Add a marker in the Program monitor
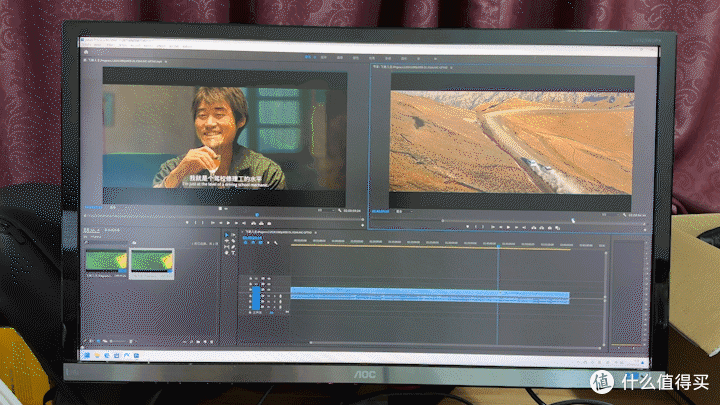The image size is (720, 405). [x=467, y=227]
